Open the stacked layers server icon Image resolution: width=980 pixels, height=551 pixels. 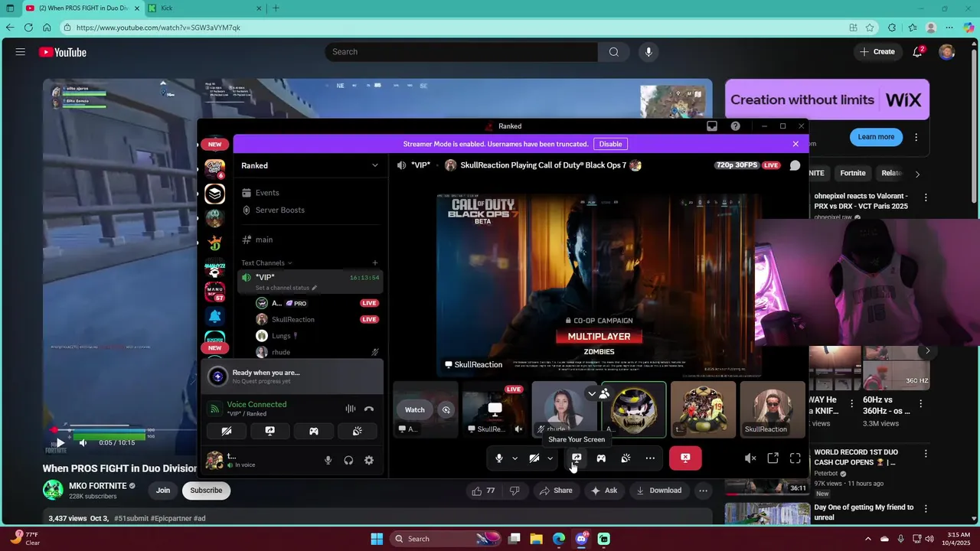[x=214, y=194]
